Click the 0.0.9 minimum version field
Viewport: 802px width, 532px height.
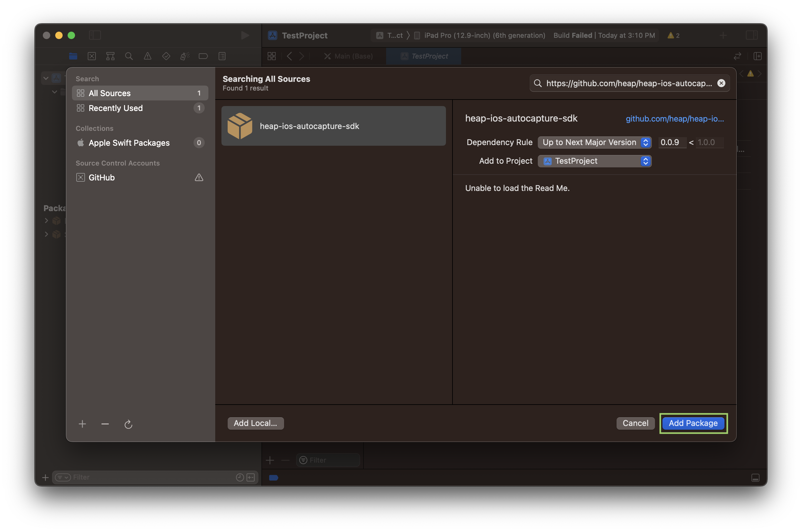671,143
